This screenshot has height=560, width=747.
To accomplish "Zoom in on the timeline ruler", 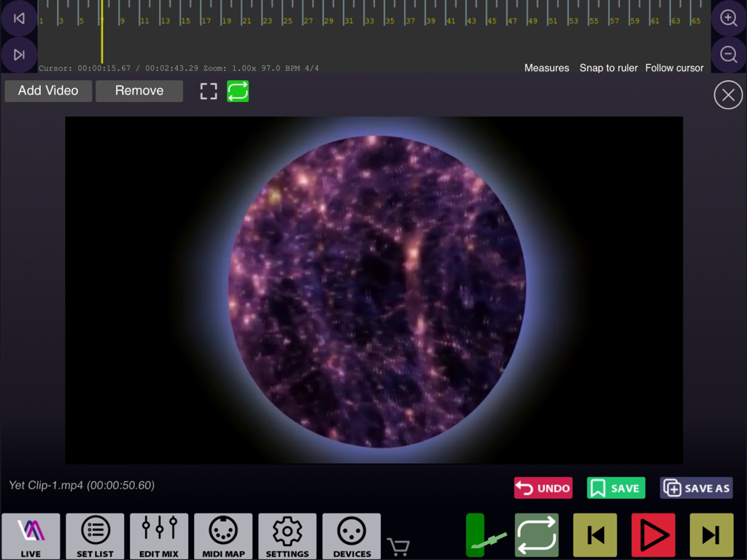I will point(728,17).
